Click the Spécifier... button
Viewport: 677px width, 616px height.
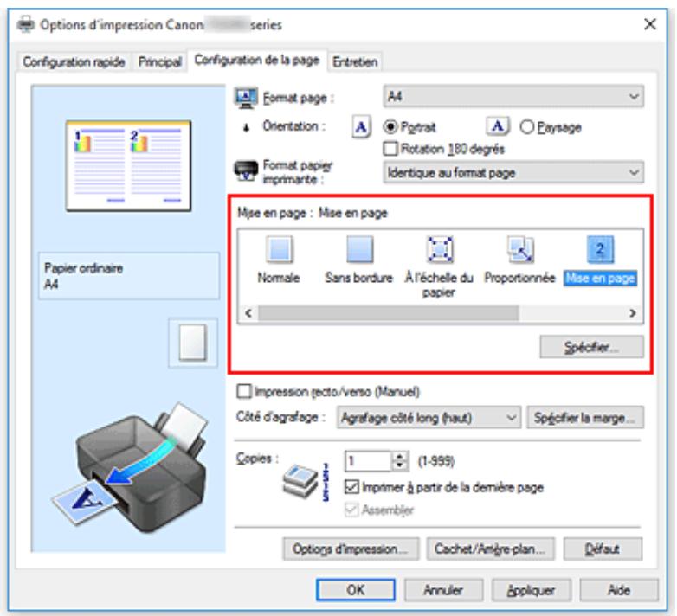click(592, 347)
